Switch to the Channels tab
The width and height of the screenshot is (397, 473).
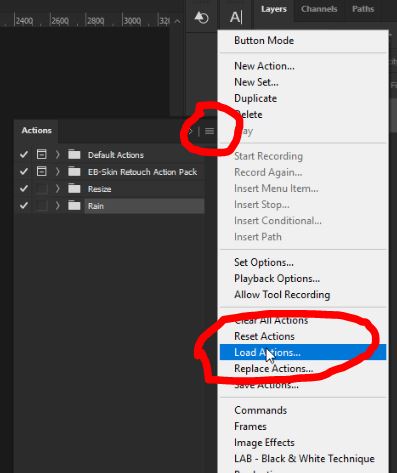pyautogui.click(x=319, y=9)
